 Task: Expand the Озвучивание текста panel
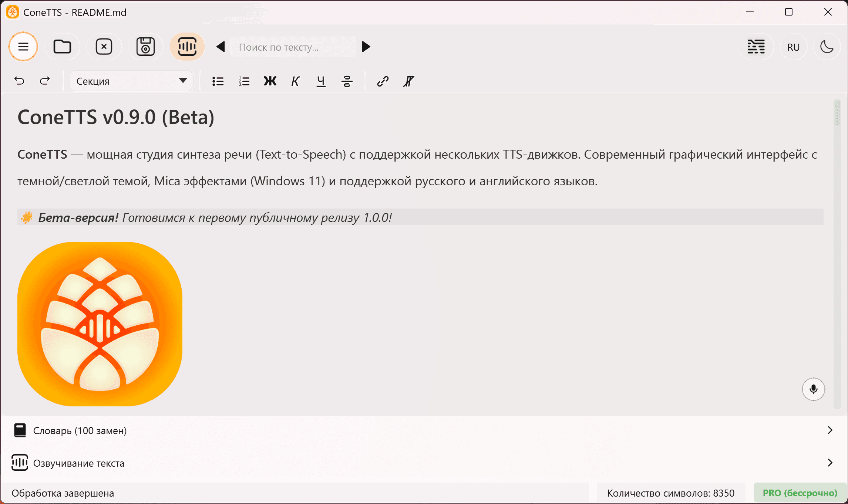(x=424, y=463)
